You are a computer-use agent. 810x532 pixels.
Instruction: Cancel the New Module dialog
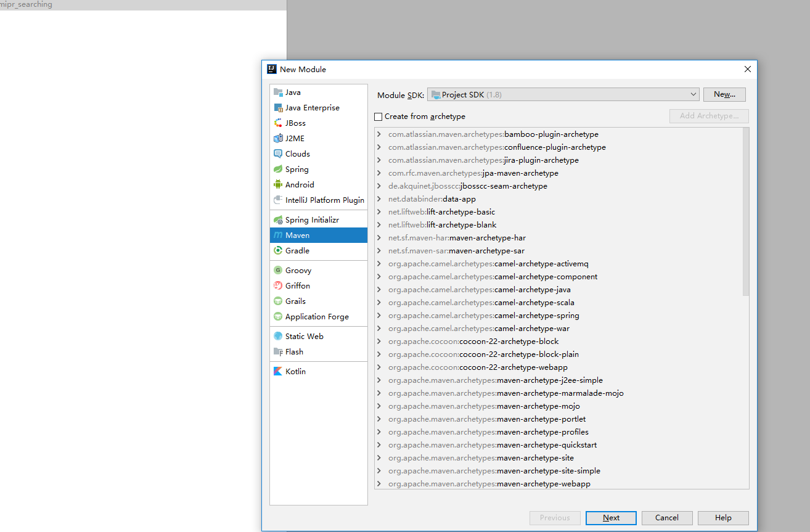tap(667, 518)
